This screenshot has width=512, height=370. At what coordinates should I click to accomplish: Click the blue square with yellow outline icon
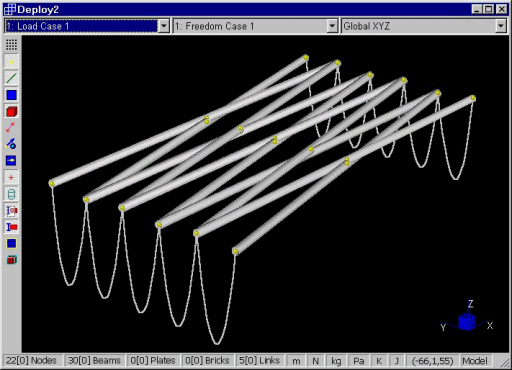click(11, 243)
